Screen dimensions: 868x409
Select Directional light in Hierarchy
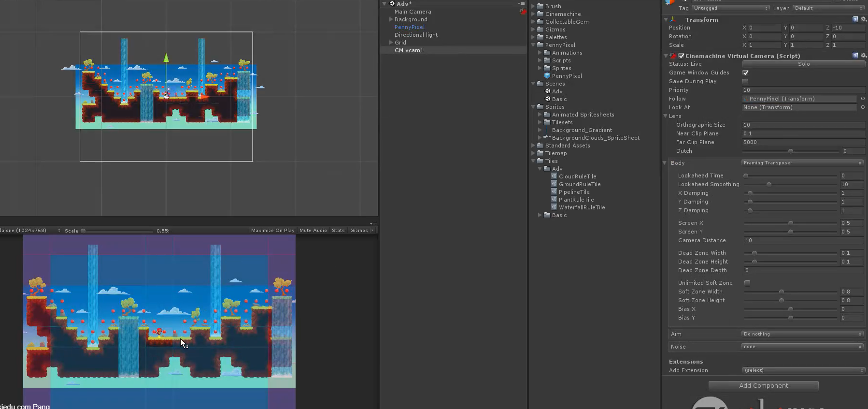point(416,35)
